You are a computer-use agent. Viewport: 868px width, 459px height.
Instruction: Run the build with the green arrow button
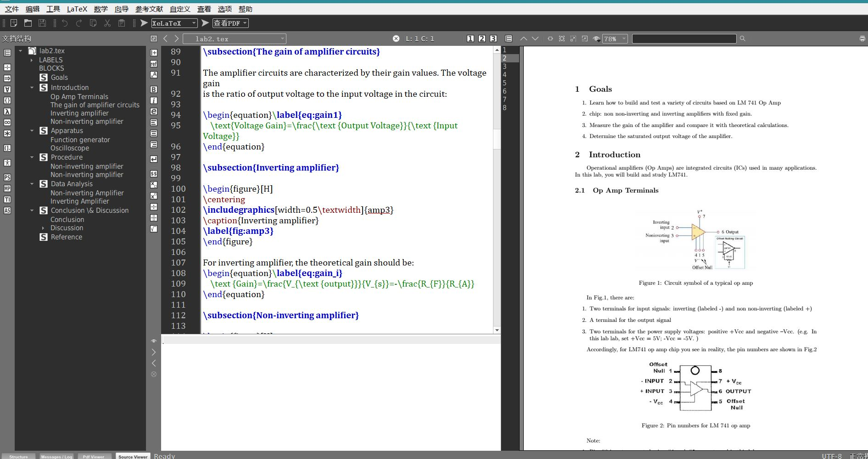point(144,23)
